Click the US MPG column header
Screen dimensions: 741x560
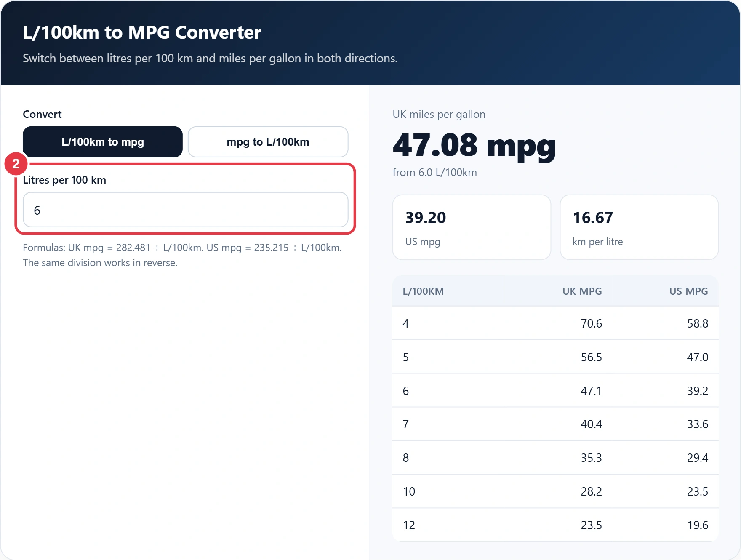[x=689, y=291]
